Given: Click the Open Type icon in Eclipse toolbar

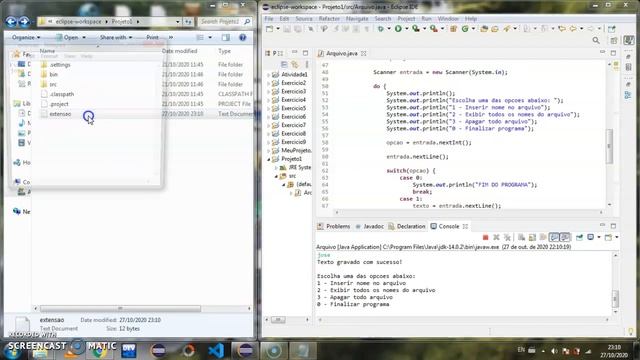Looking at the screenshot, I should pyautogui.click(x=484, y=29).
